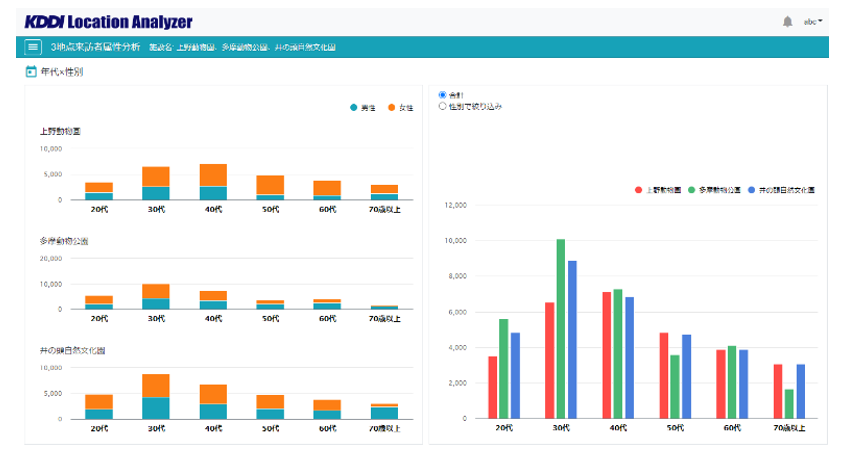Click the orange 40代 segment in 上野動物園 chart
Viewport: 845px width, 464px height.
[x=212, y=175]
